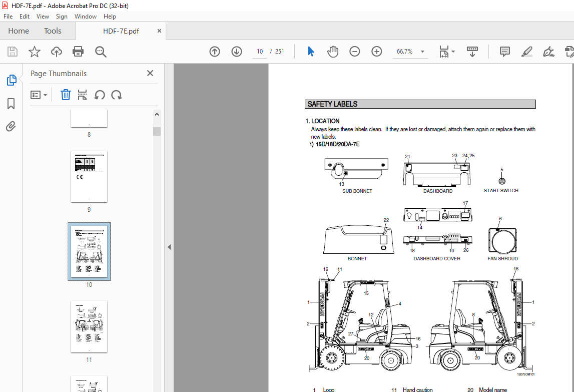Click the FAN SHROUD label
Screen dimensions: 574x392
[x=502, y=259]
